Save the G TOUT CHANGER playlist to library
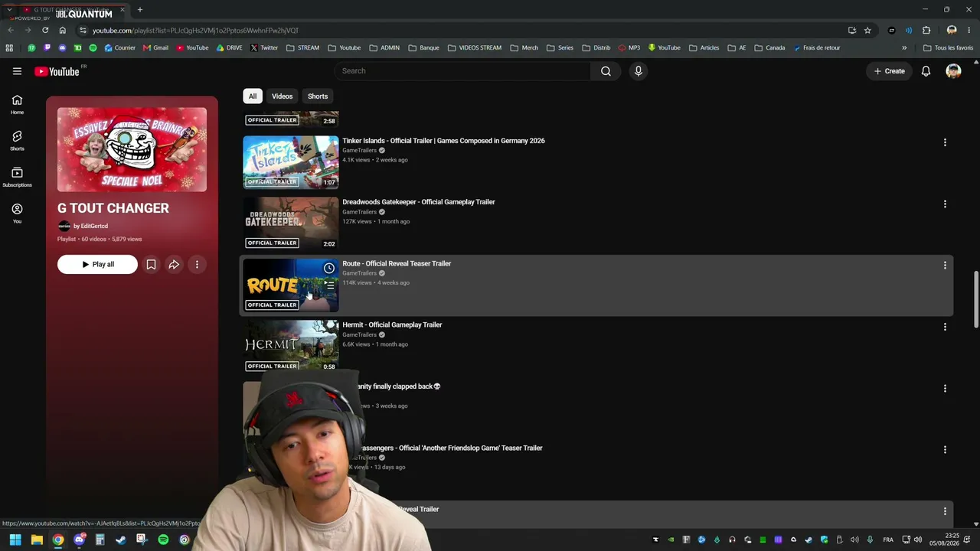980x551 pixels. click(151, 265)
